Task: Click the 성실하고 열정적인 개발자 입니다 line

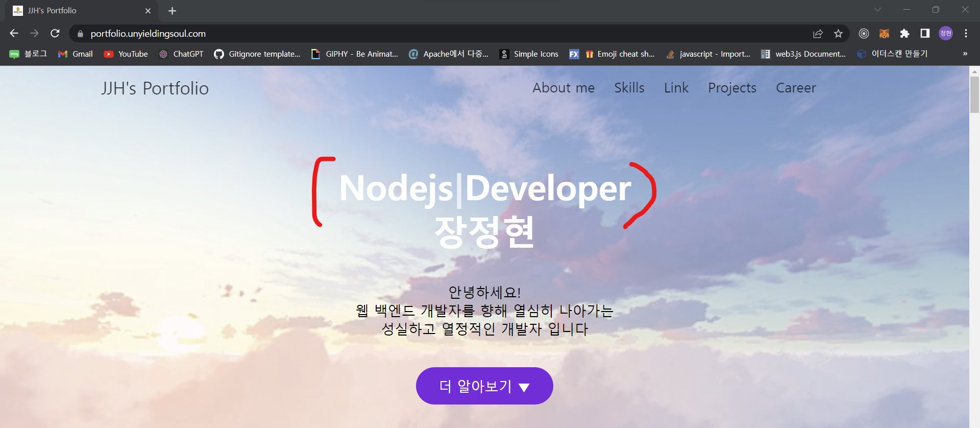Action: coord(485,328)
